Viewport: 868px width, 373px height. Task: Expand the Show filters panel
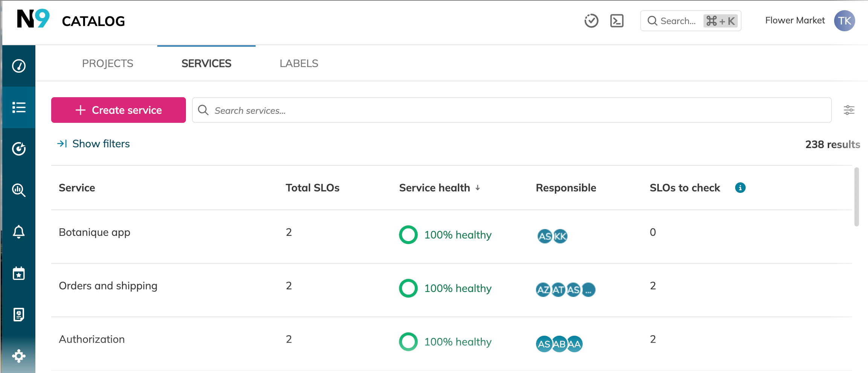point(93,144)
